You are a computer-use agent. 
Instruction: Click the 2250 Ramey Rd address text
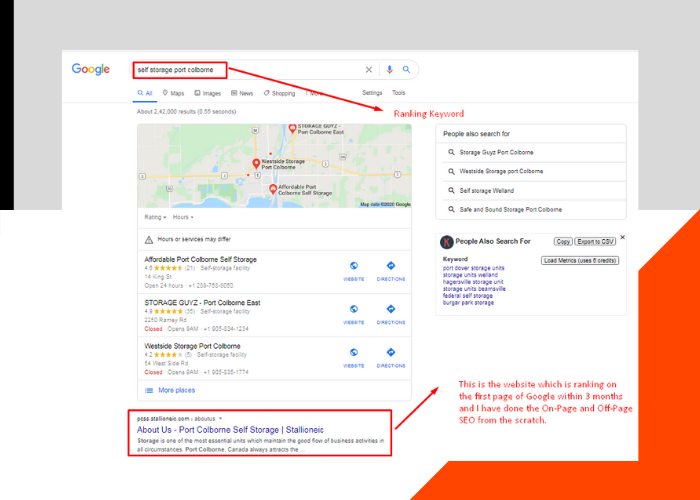point(166,320)
